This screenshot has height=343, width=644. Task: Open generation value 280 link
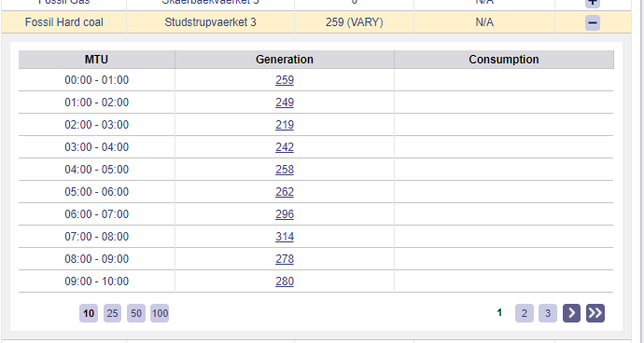[285, 281]
